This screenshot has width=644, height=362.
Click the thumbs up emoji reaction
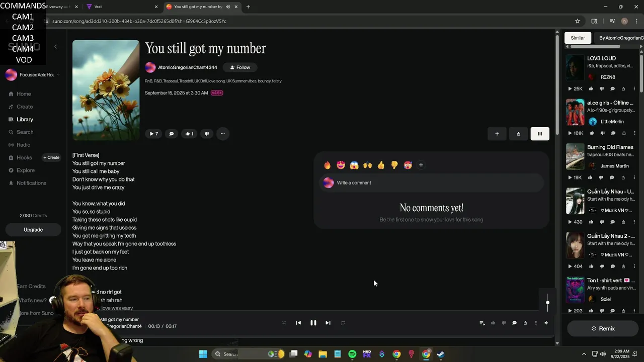[x=381, y=165]
